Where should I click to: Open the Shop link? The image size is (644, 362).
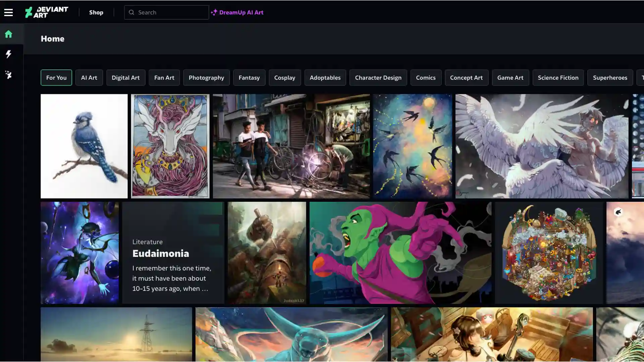[x=96, y=12]
